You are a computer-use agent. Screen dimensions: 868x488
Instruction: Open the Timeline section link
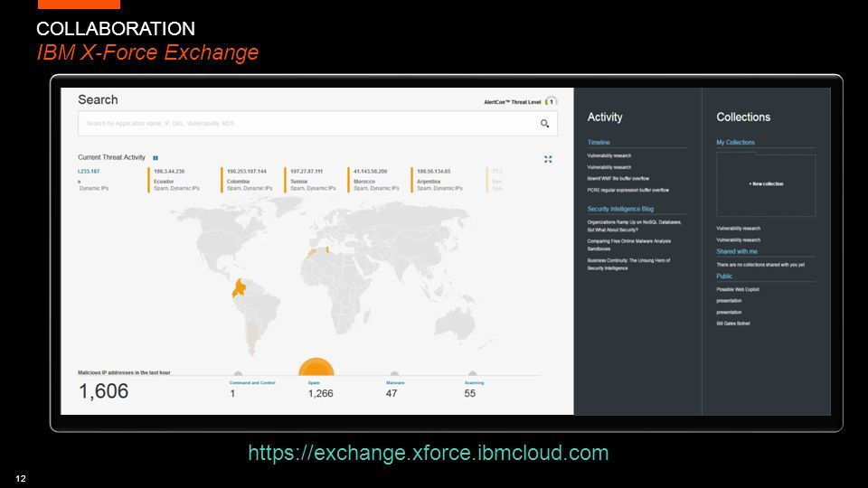(599, 142)
